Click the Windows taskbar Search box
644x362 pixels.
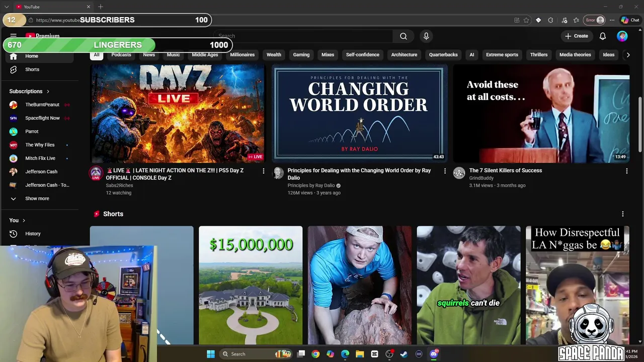click(x=257, y=354)
